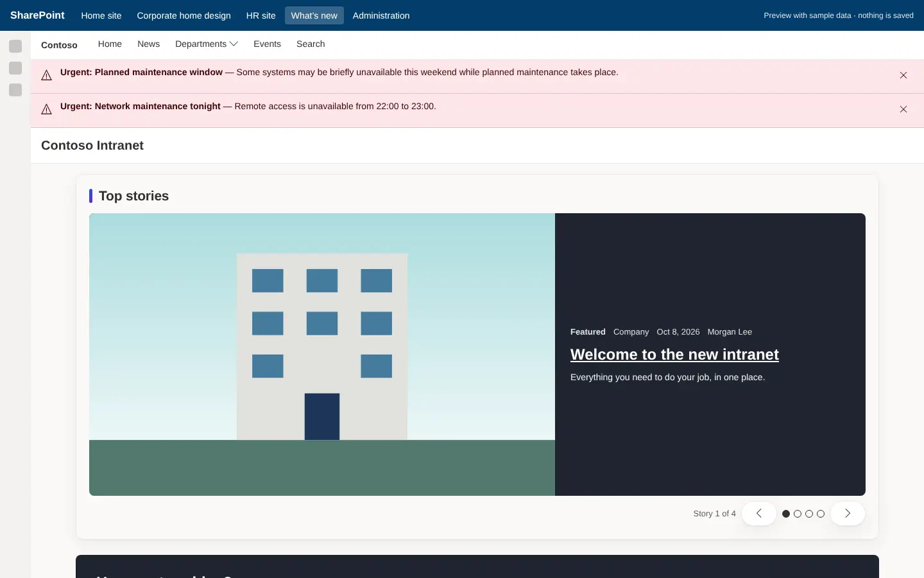Viewport: 924px width, 578px height.
Task: Click the Oct 8, 2026 date
Action: tap(678, 332)
